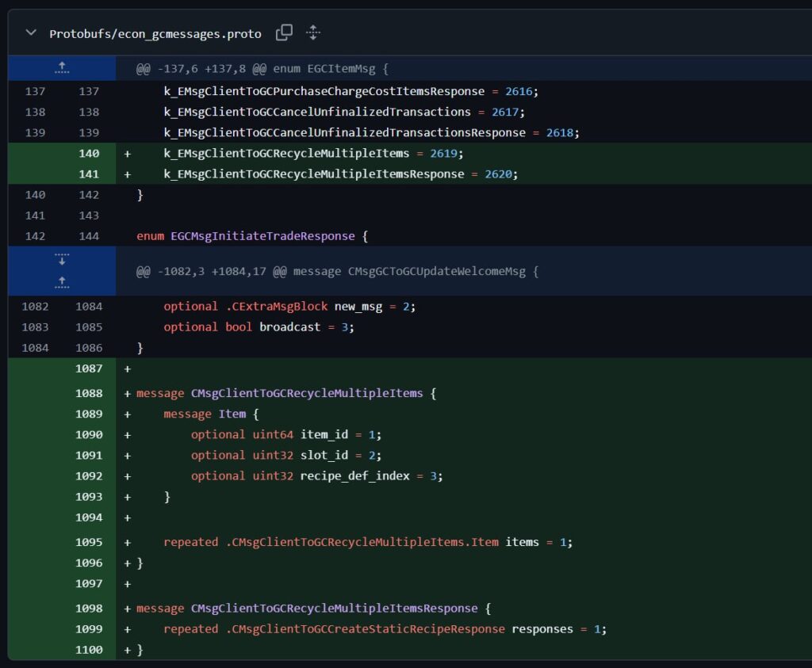This screenshot has width=812, height=668.
Task: Expand lines above the EGCItemMsg hunk
Action: [x=62, y=68]
